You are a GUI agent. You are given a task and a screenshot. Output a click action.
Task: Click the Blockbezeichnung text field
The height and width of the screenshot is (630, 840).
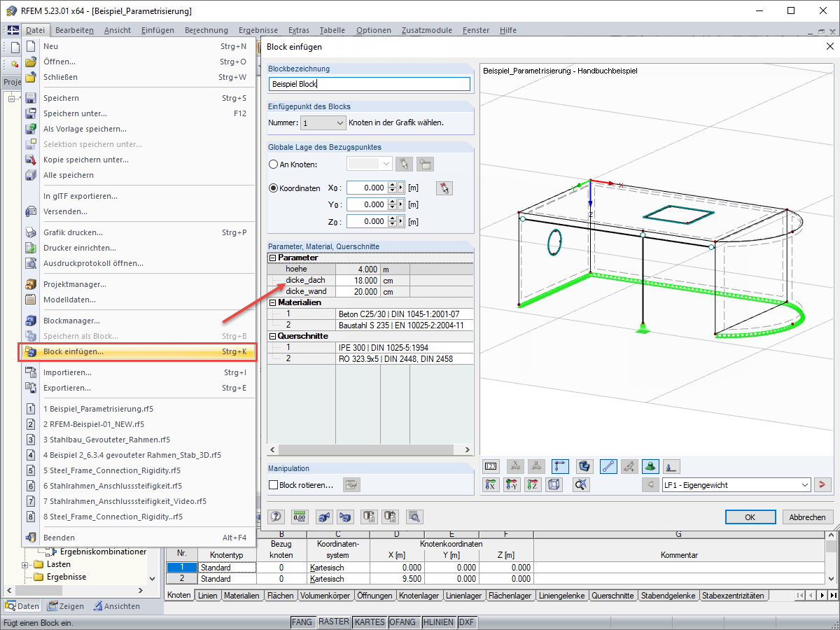coord(370,84)
